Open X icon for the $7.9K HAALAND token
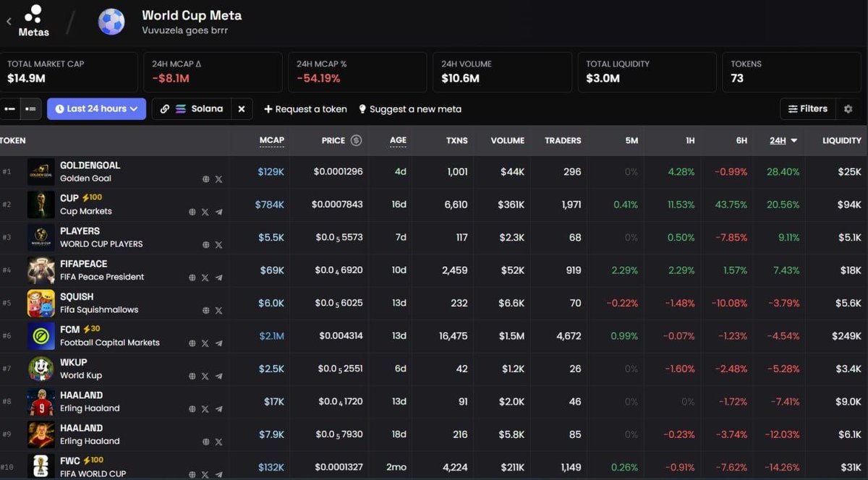The image size is (868, 480). (219, 442)
